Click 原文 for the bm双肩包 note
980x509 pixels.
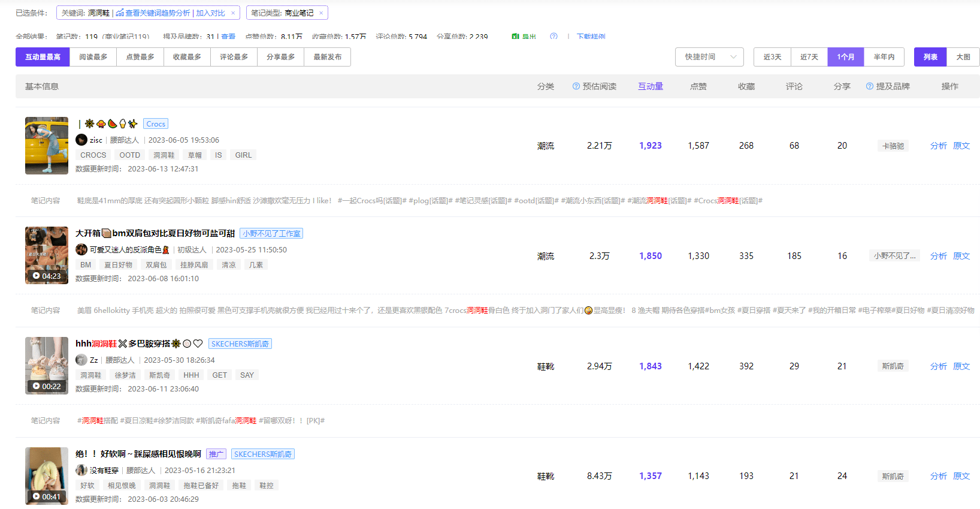click(x=961, y=256)
